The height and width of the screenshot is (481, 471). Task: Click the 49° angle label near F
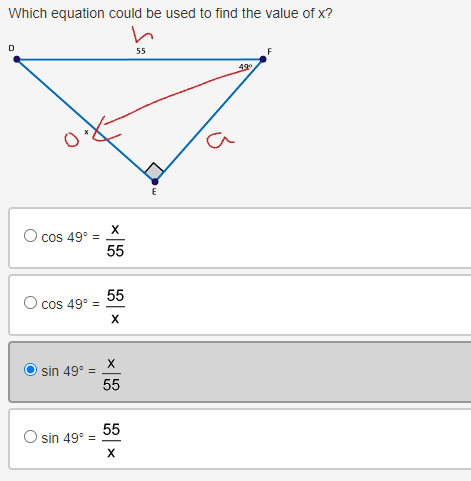click(x=245, y=67)
